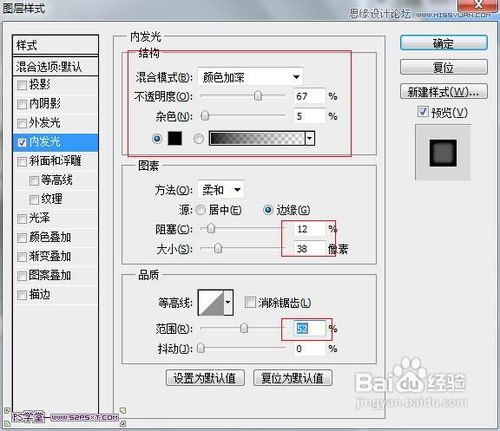The image size is (500, 431).
Task: Click the style preview thumbnail
Action: click(443, 153)
